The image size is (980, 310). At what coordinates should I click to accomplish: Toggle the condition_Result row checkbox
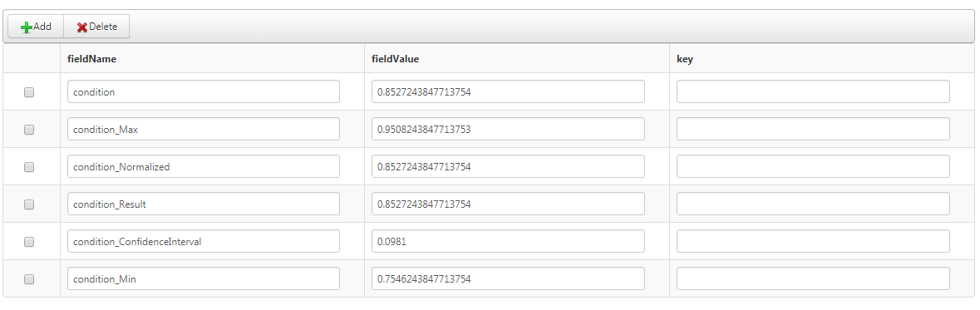pyautogui.click(x=29, y=204)
